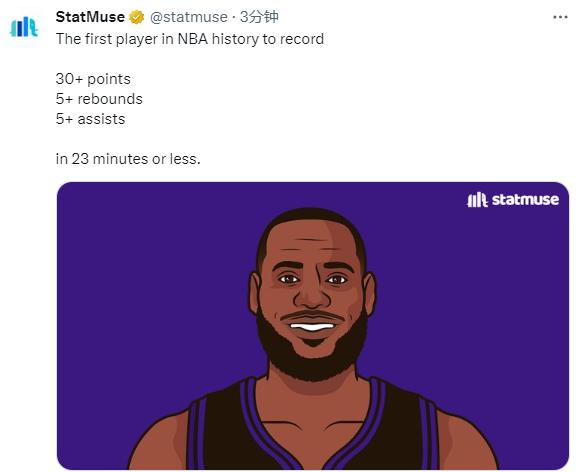Screen dimensions: 578x472
Task: Click the dot separator before the timestamp
Action: point(234,17)
